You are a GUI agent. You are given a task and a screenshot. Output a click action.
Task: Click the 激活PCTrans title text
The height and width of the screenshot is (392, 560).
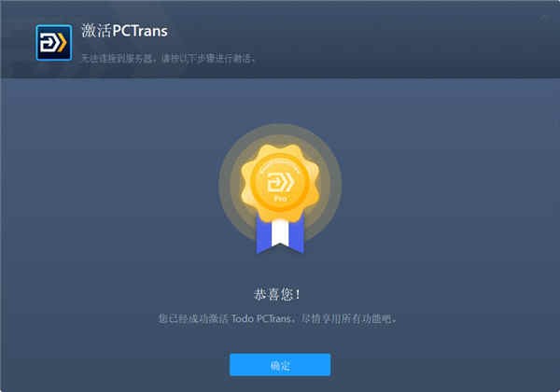(x=125, y=31)
